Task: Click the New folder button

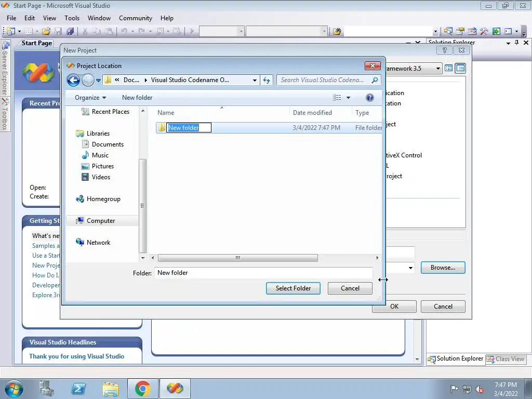Action: [x=137, y=98]
